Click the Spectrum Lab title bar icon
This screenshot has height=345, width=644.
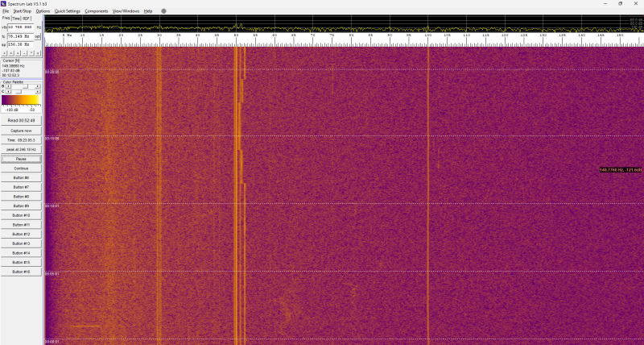(x=3, y=4)
